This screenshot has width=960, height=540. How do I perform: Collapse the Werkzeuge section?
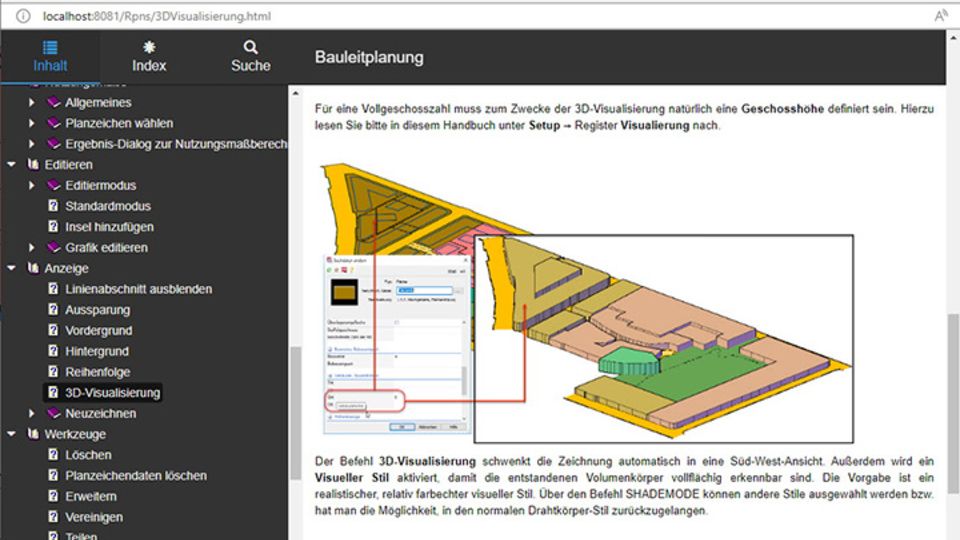[11, 434]
